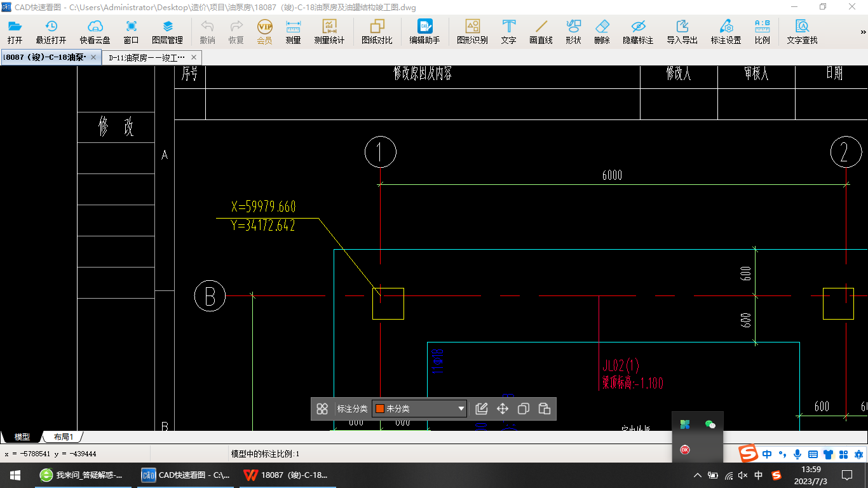Screen dimensions: 868x488
Task: Open the Windows Start menu
Action: [15, 475]
